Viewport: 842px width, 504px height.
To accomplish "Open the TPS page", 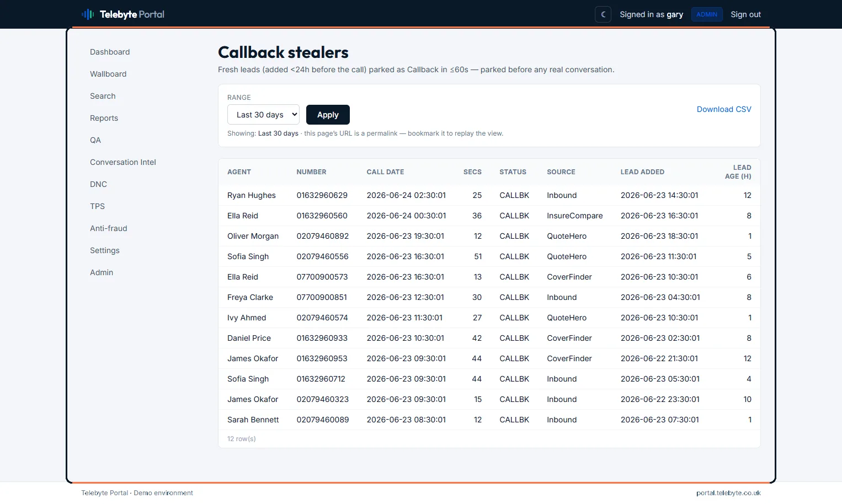I will click(97, 206).
